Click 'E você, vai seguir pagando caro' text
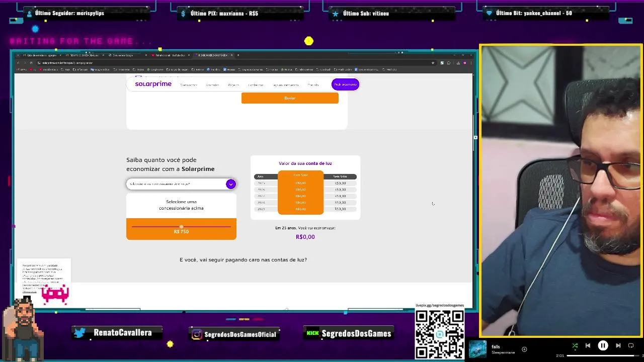 (x=243, y=260)
